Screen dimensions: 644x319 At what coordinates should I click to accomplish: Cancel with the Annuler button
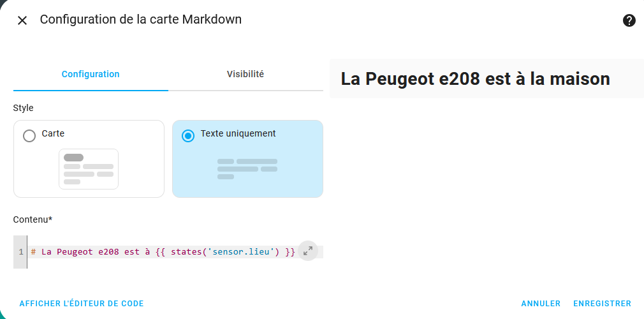tap(541, 304)
